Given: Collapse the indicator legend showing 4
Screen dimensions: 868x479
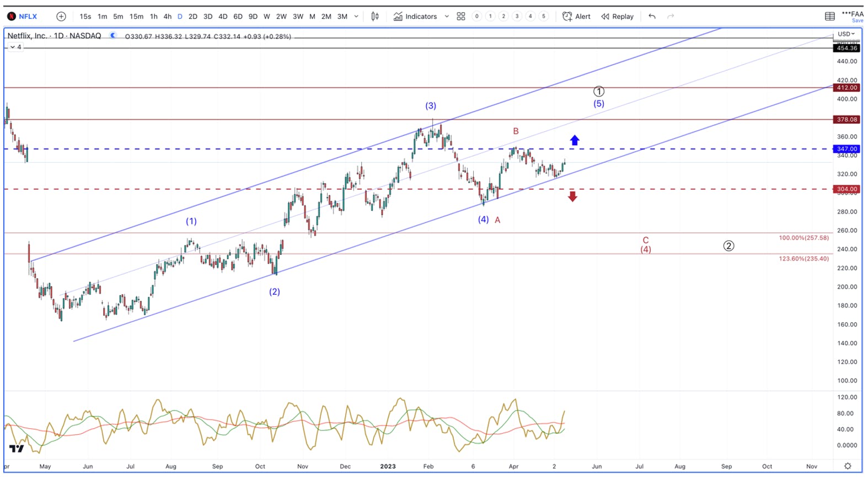Looking at the screenshot, I should (x=13, y=47).
